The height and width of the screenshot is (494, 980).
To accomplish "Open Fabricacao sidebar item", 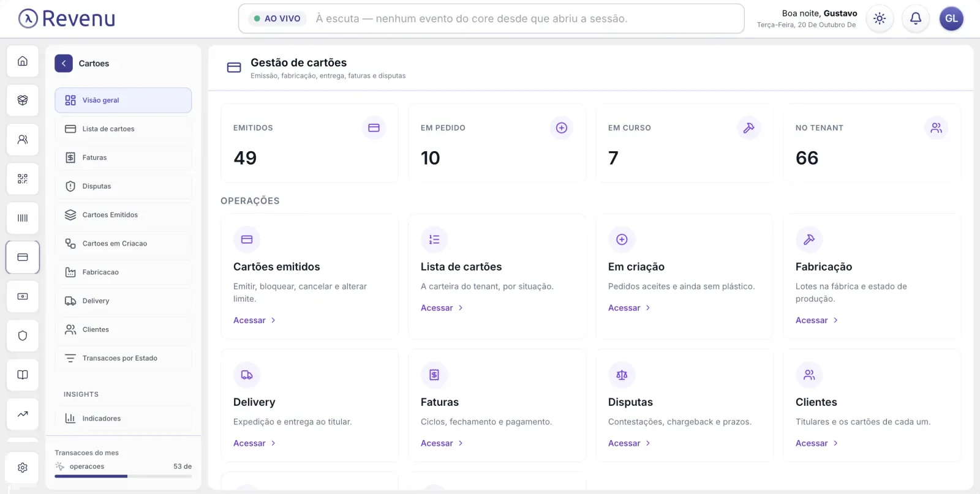I will pyautogui.click(x=123, y=272).
